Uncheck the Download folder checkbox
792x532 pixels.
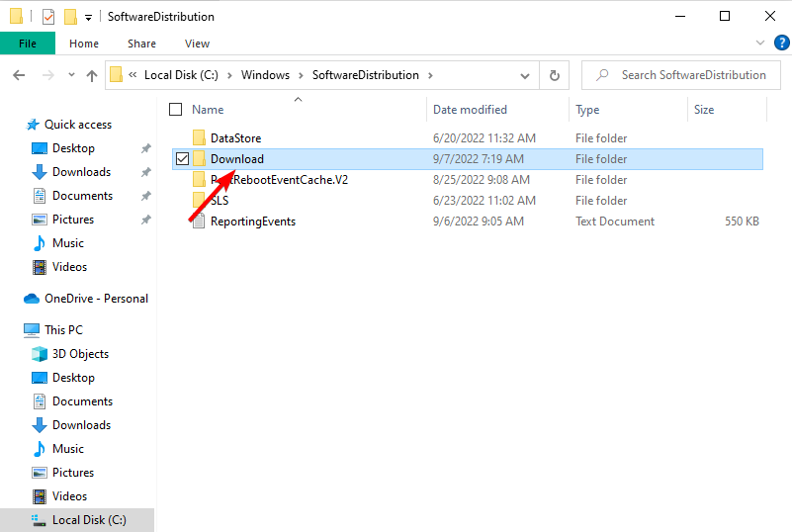pyautogui.click(x=182, y=159)
